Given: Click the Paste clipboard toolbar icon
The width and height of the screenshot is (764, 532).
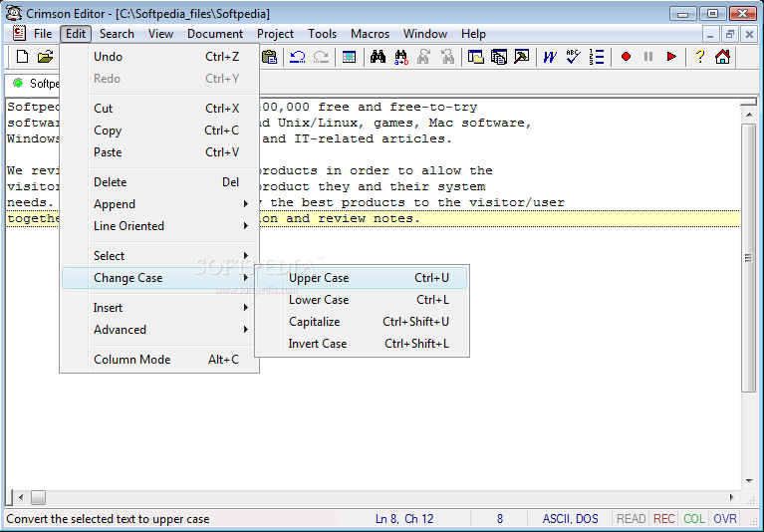Looking at the screenshot, I should [270, 57].
